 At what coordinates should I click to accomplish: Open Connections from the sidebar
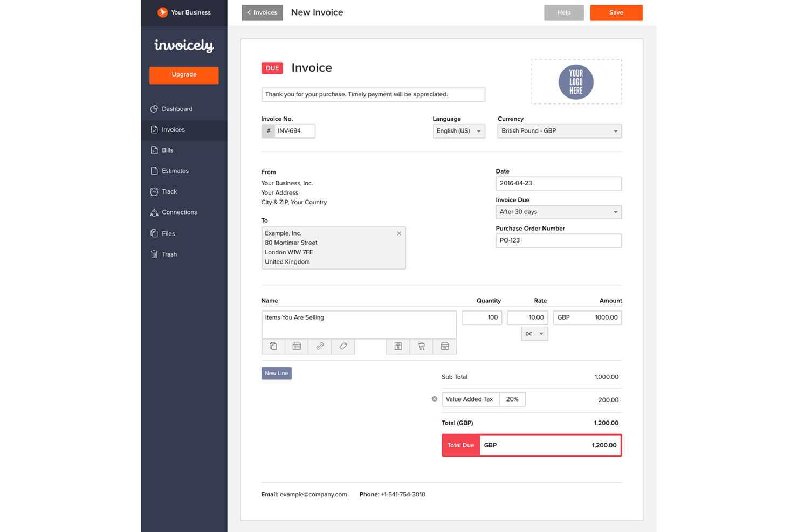[180, 212]
